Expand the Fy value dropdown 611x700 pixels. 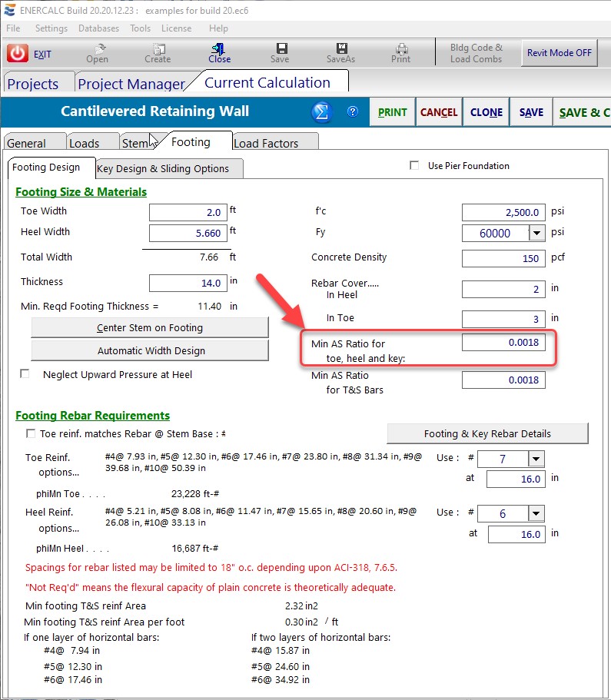point(536,233)
